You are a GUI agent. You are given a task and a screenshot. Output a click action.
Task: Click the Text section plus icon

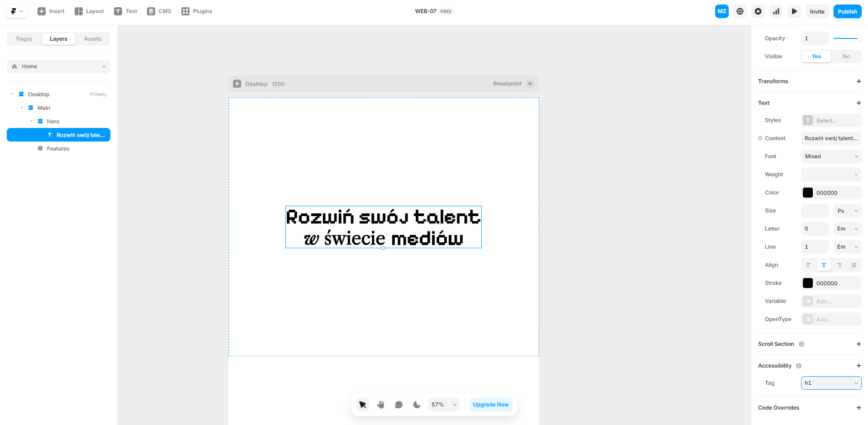(859, 103)
